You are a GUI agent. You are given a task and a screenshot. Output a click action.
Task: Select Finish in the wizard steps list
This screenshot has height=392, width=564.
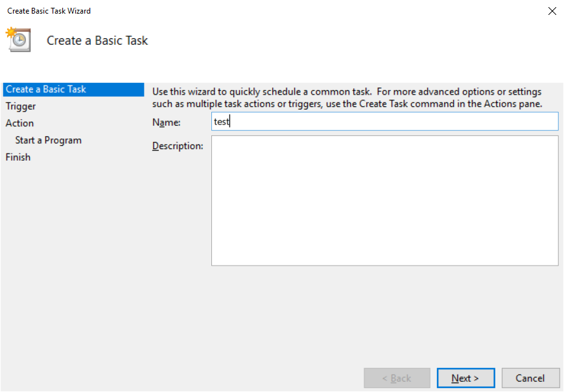(18, 157)
